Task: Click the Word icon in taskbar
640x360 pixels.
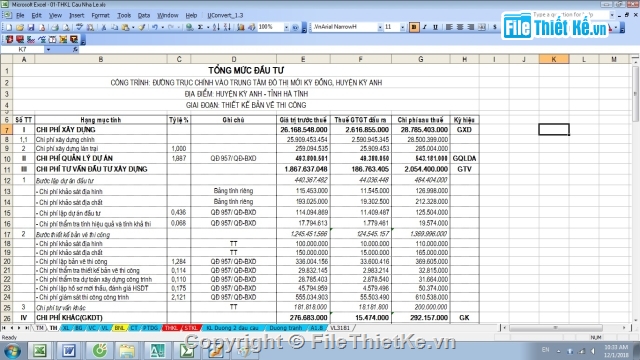Action: click(x=69, y=351)
